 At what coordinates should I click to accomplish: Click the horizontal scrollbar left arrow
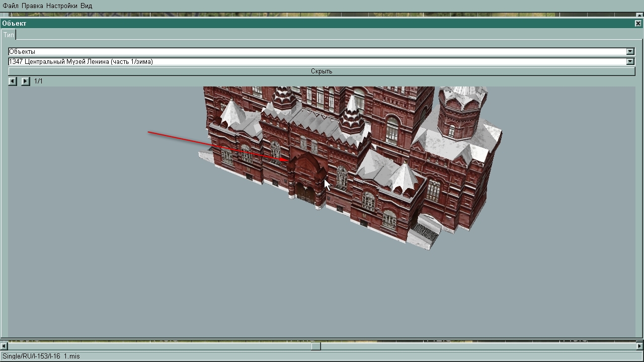(4, 346)
